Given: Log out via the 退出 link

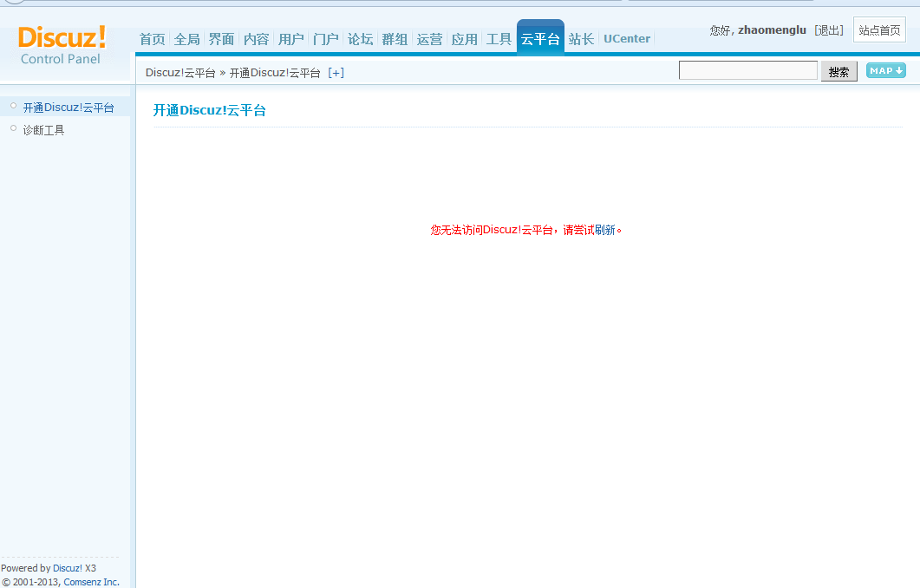Looking at the screenshot, I should [x=829, y=30].
